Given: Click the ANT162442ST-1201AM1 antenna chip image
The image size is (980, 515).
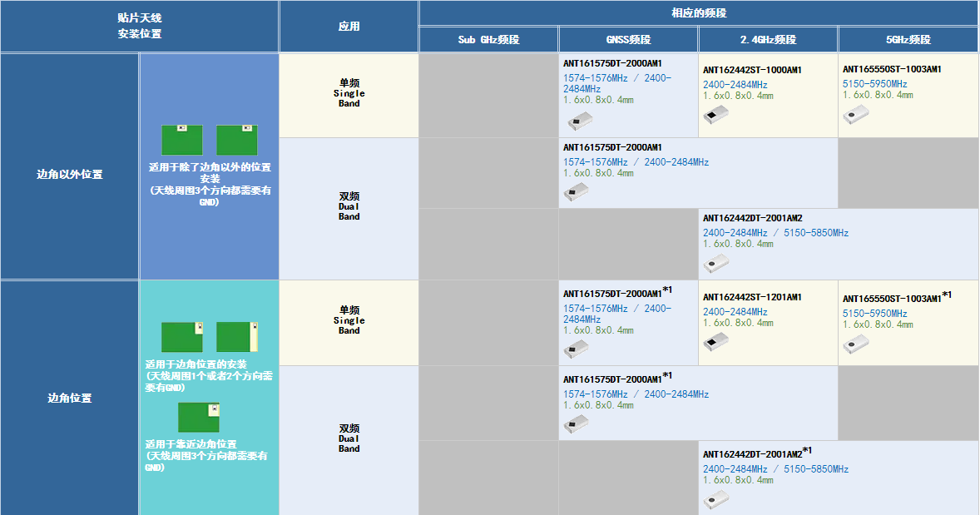Looking at the screenshot, I should (715, 342).
